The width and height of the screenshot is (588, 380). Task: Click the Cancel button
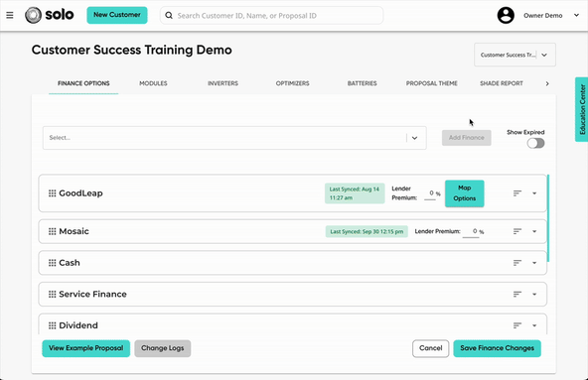(430, 348)
